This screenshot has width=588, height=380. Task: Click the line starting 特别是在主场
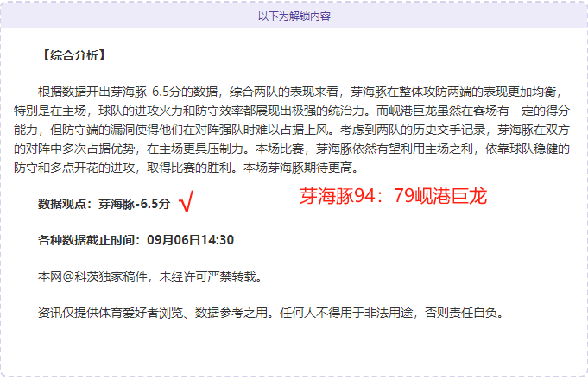click(x=292, y=111)
